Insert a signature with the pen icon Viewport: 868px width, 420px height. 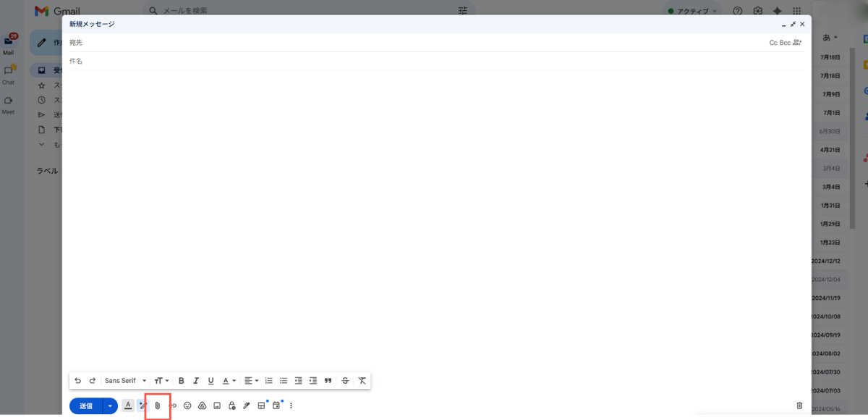247,406
